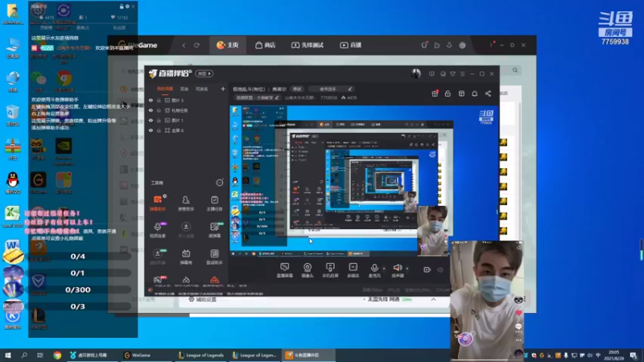Open the gift box icon with red badge
Viewport: 644px width, 362px height.
click(x=435, y=93)
